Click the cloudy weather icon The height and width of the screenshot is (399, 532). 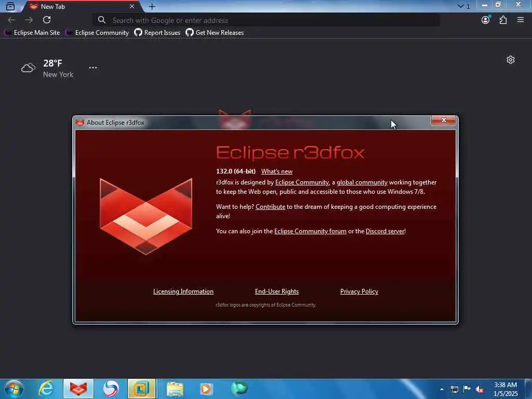point(28,68)
